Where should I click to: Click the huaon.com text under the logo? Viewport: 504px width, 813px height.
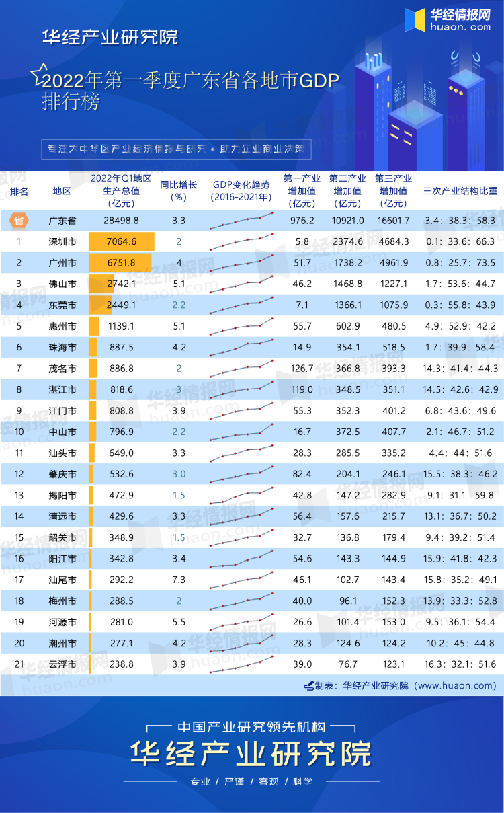460,28
